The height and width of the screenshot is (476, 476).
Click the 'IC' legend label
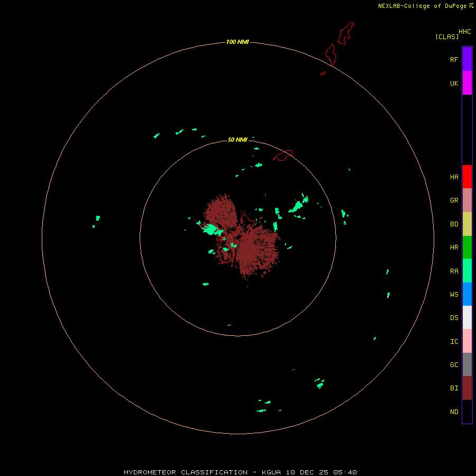tap(454, 342)
